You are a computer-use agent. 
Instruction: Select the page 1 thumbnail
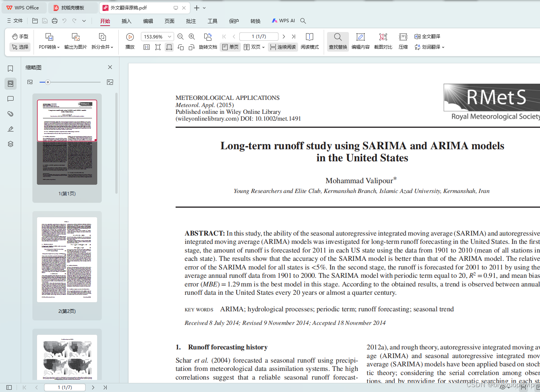coord(67,142)
